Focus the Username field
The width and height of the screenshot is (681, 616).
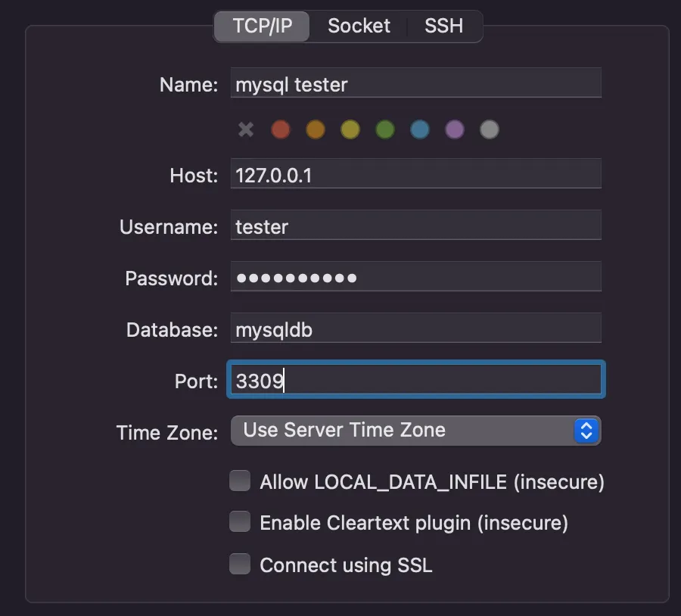tap(415, 226)
